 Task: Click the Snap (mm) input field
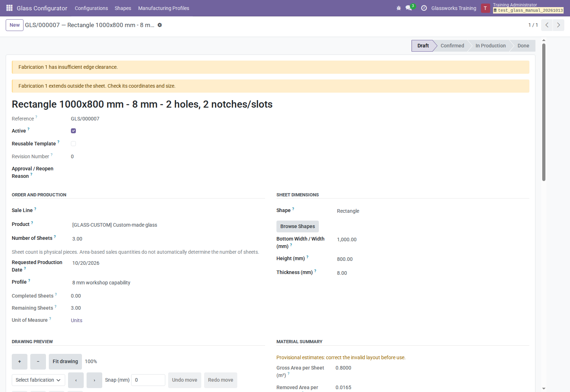pyautogui.click(x=148, y=380)
